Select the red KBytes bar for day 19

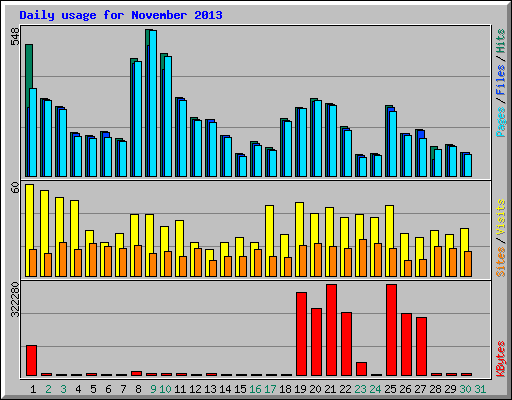pyautogui.click(x=301, y=334)
